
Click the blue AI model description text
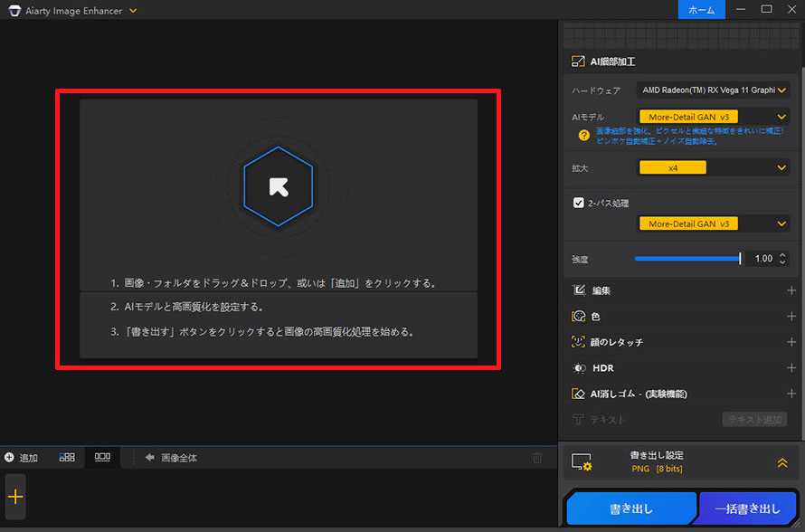689,136
